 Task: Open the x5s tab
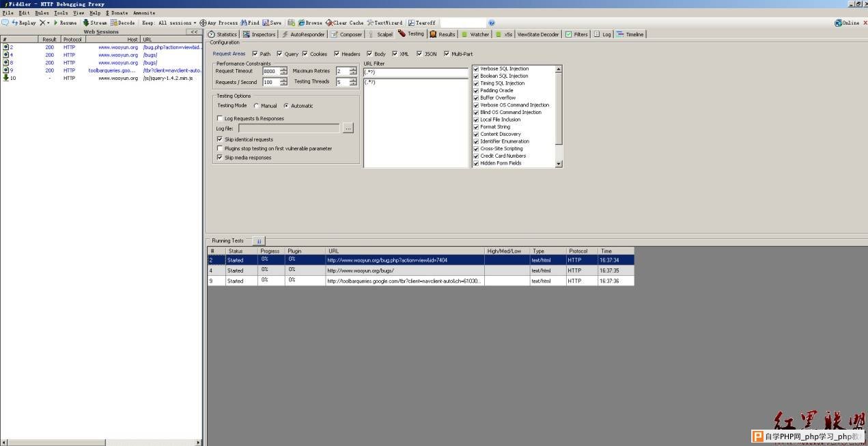click(x=505, y=34)
